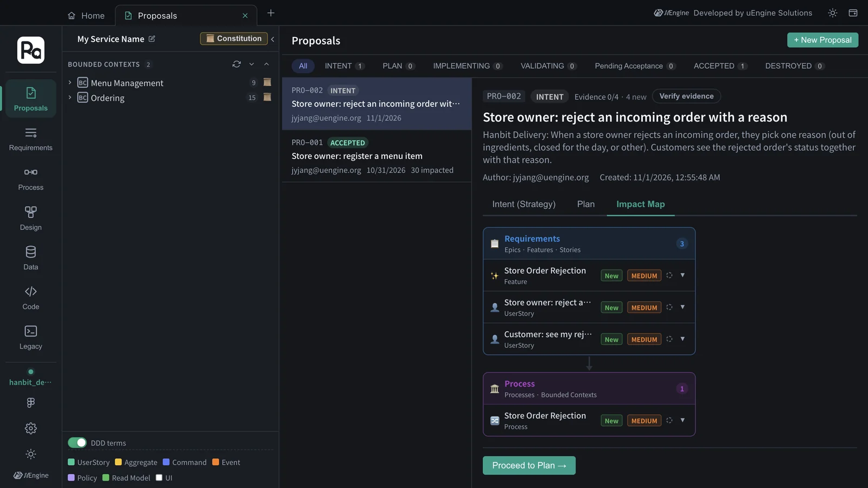Viewport: 868px width, 488px height.
Task: Refresh the bounded contexts list
Action: tap(237, 64)
